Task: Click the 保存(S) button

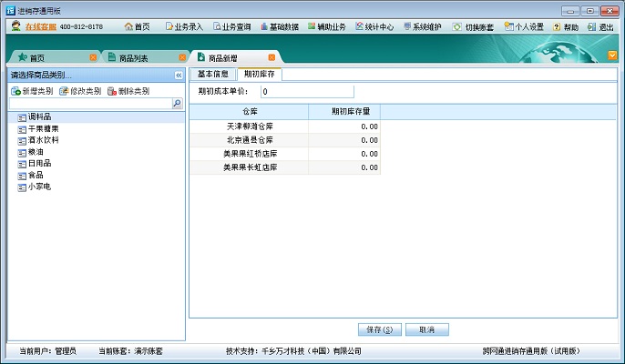Action: [378, 329]
